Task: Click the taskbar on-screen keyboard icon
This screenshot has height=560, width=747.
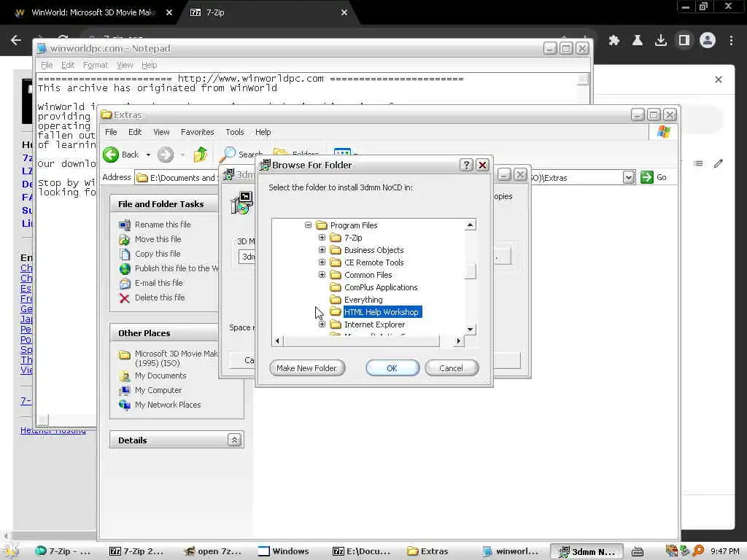Action: click(638, 551)
